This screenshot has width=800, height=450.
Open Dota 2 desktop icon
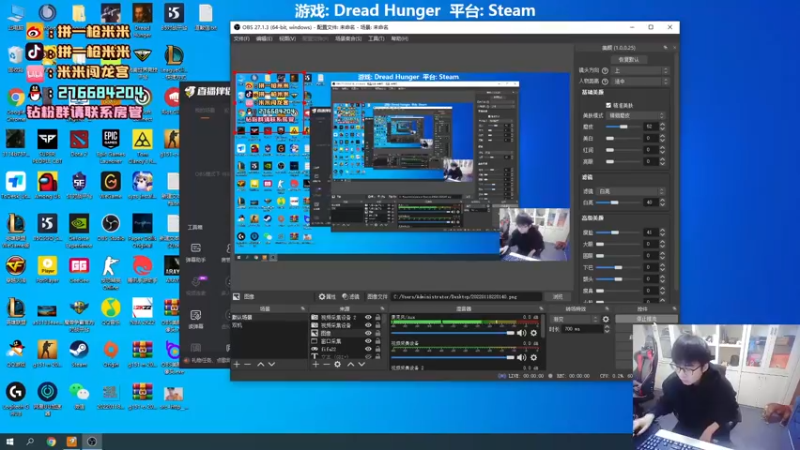[79, 143]
